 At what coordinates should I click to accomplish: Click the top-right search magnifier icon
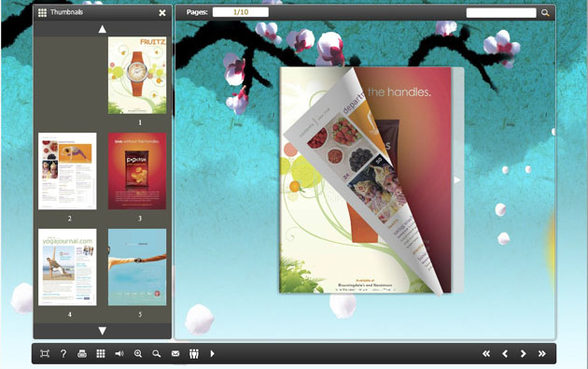545,13
